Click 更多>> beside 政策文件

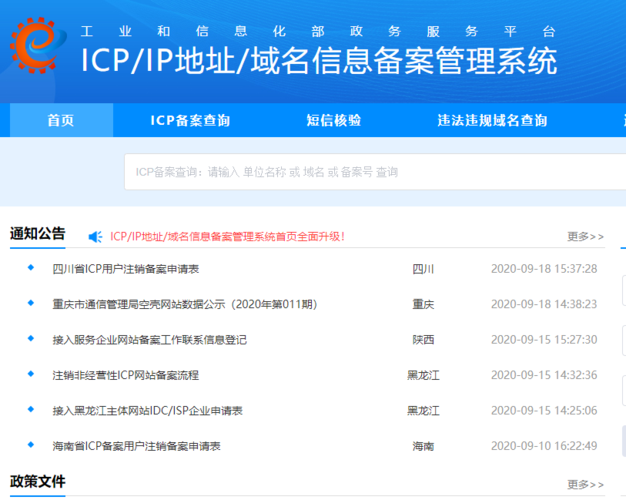pos(585,484)
